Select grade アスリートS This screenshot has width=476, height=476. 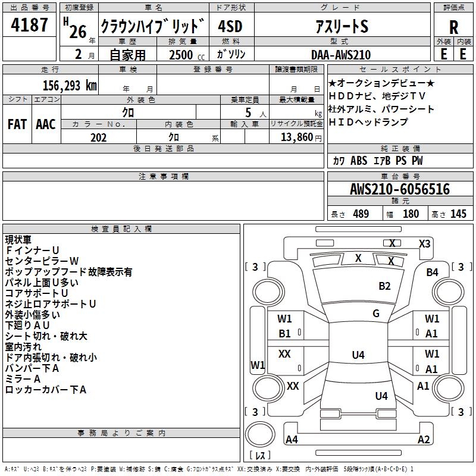point(342,26)
